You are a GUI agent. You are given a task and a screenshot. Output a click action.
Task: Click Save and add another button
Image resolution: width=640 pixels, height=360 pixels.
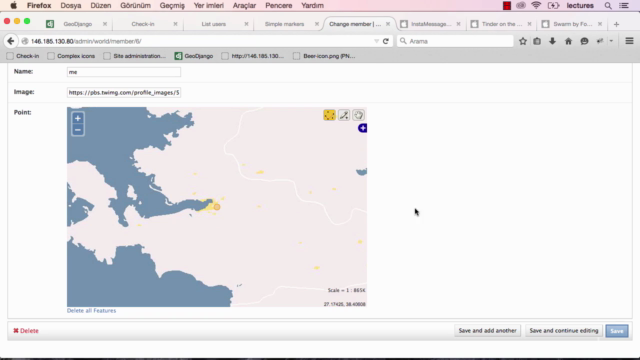pos(487,331)
